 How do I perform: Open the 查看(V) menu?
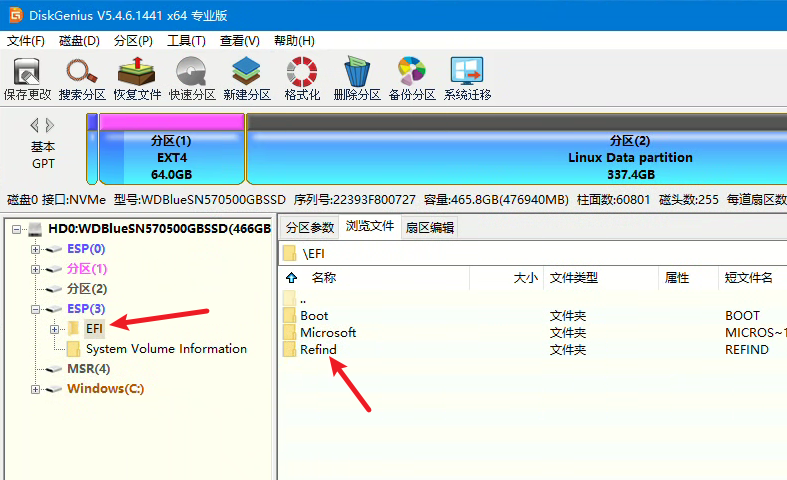(x=239, y=41)
